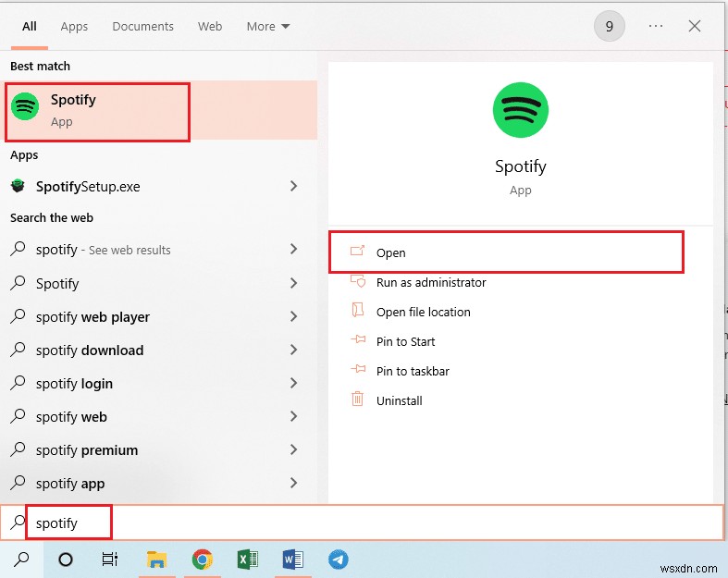
Task: Click the taskbar Search magnifier icon
Action: 21,560
